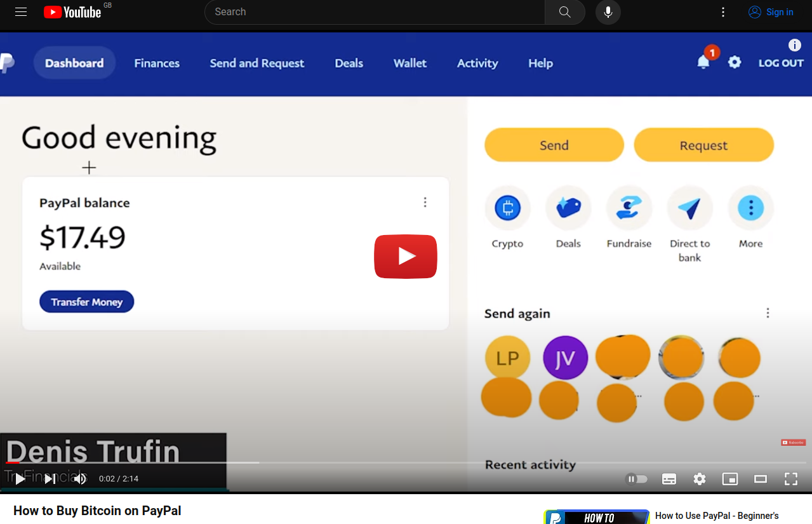Click the video progress bar
The width and height of the screenshot is (812, 524).
point(406,462)
